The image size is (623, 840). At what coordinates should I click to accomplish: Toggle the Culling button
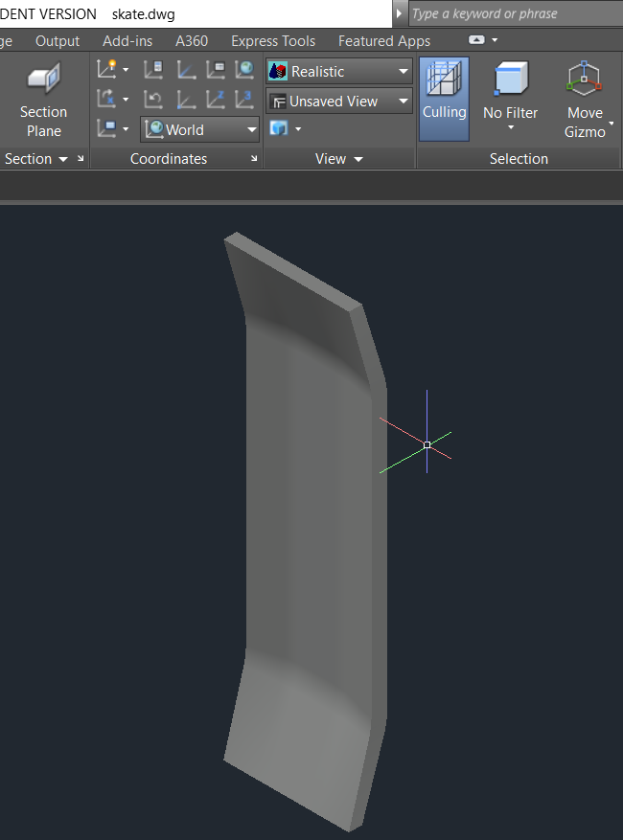pyautogui.click(x=444, y=99)
